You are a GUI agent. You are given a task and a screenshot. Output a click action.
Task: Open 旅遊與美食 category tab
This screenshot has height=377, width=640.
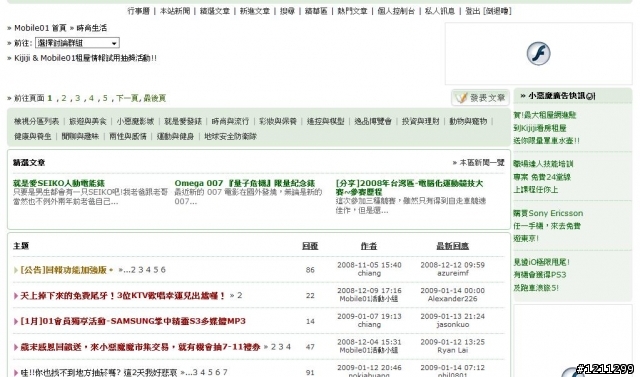pos(88,121)
